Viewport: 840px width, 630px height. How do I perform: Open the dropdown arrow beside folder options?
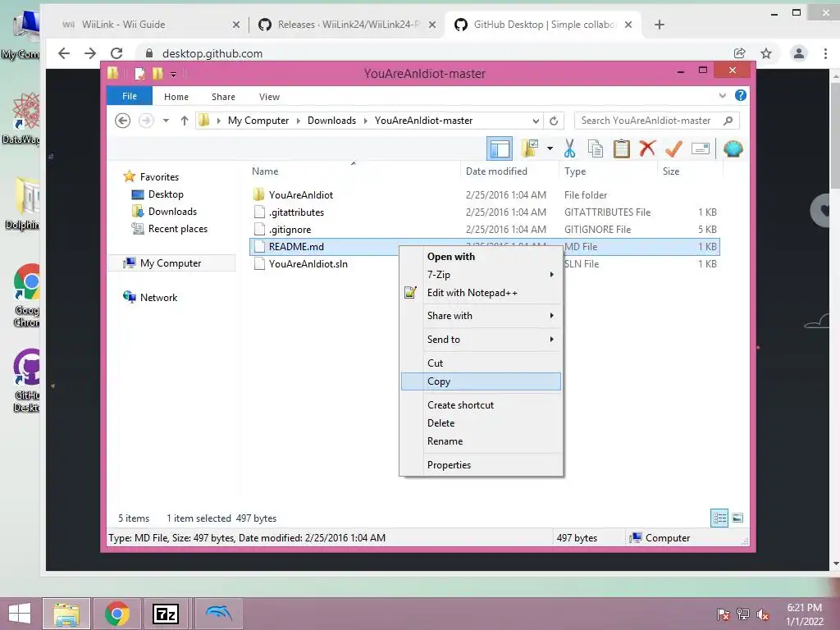[x=550, y=148]
